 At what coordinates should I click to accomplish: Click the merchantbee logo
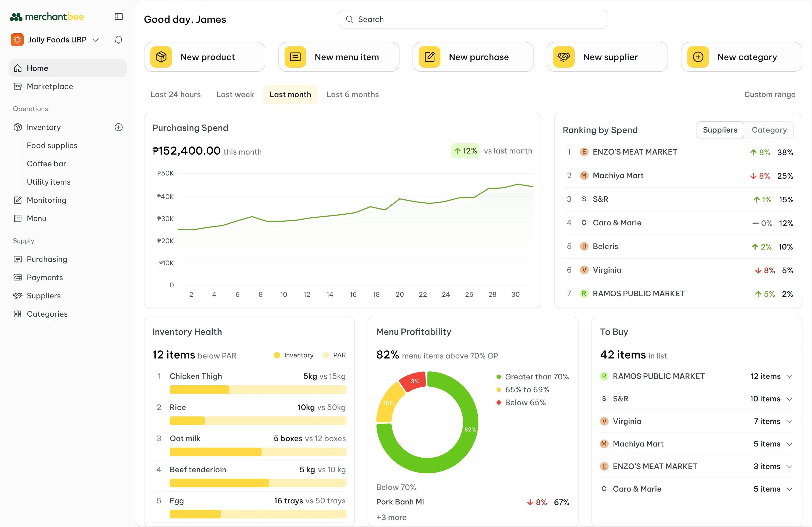point(47,16)
